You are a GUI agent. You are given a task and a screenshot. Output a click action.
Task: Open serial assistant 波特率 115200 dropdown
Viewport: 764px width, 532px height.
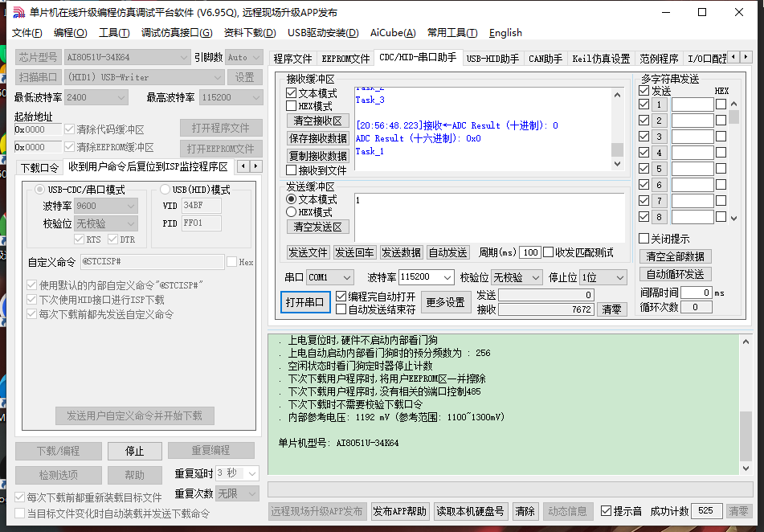click(x=427, y=277)
